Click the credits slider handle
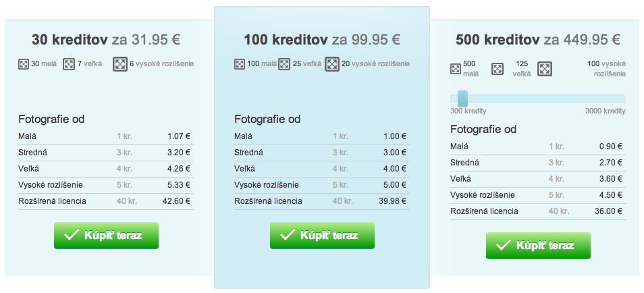The width and height of the screenshot is (644, 293). coord(463,99)
